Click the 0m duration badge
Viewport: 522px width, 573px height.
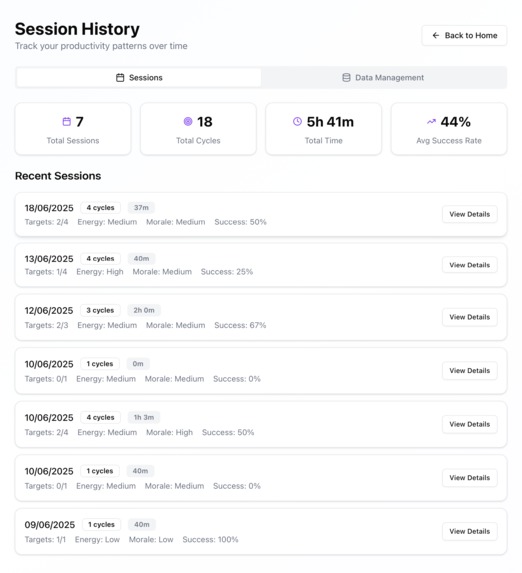coord(138,364)
